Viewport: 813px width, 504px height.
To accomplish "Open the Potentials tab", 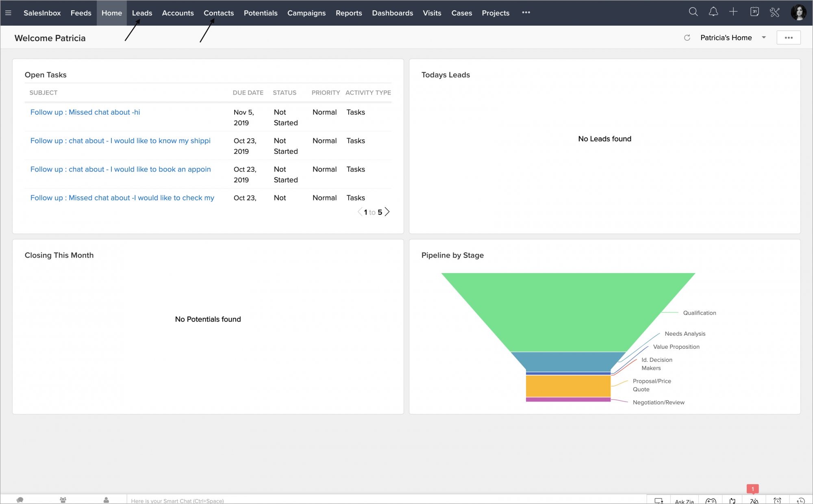I will (x=261, y=13).
